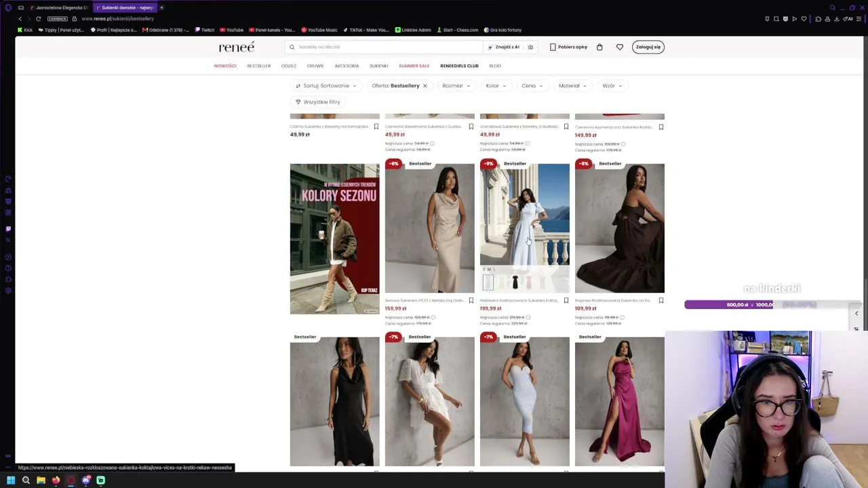Open the Kolory Sezonu promo banner
The height and width of the screenshot is (488, 868).
pyautogui.click(x=335, y=239)
